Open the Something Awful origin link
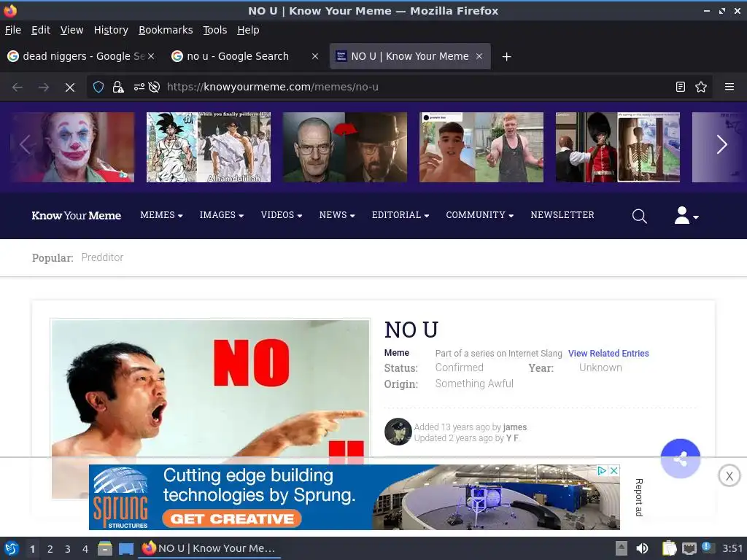747x560 pixels. coord(474,384)
